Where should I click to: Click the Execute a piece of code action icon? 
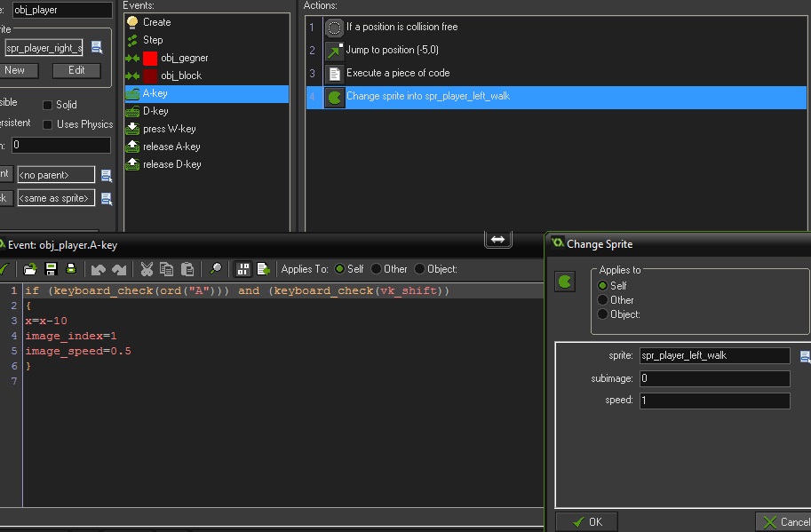pyautogui.click(x=334, y=74)
